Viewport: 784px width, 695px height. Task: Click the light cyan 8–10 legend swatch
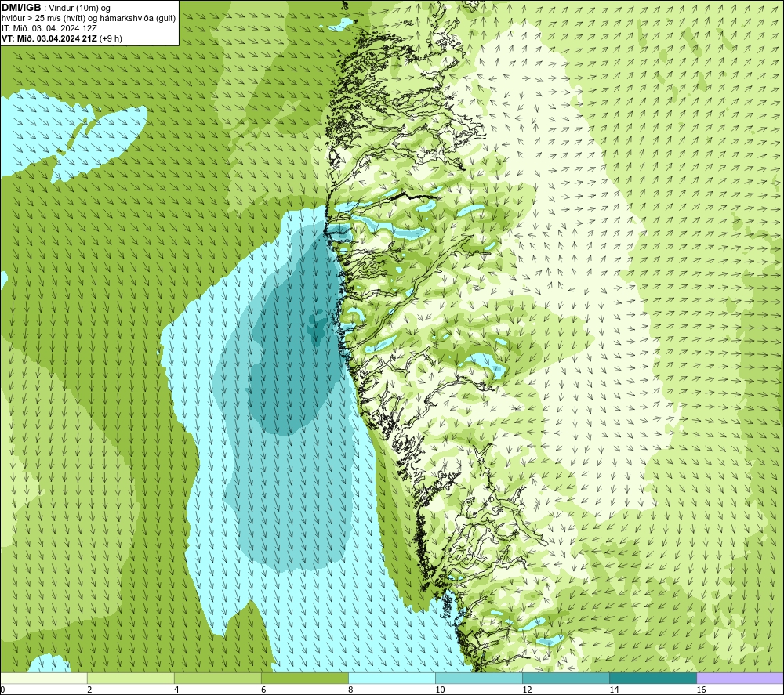point(392,678)
